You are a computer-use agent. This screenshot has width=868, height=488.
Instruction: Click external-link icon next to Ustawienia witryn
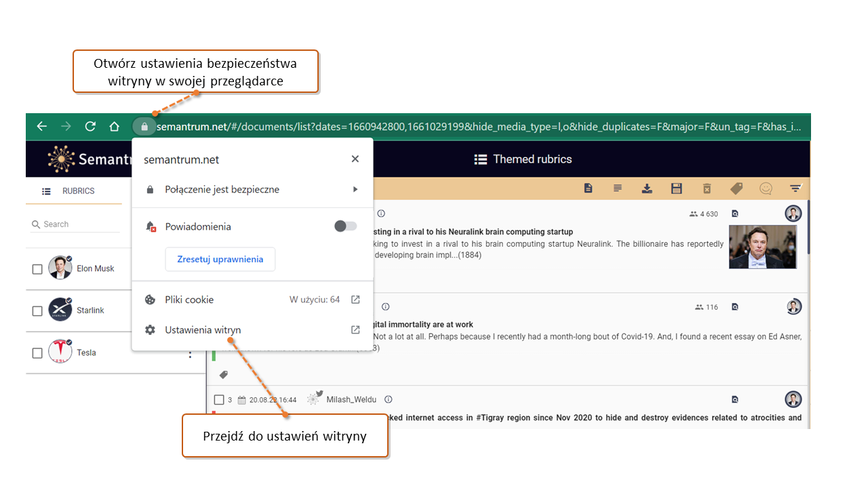(355, 330)
